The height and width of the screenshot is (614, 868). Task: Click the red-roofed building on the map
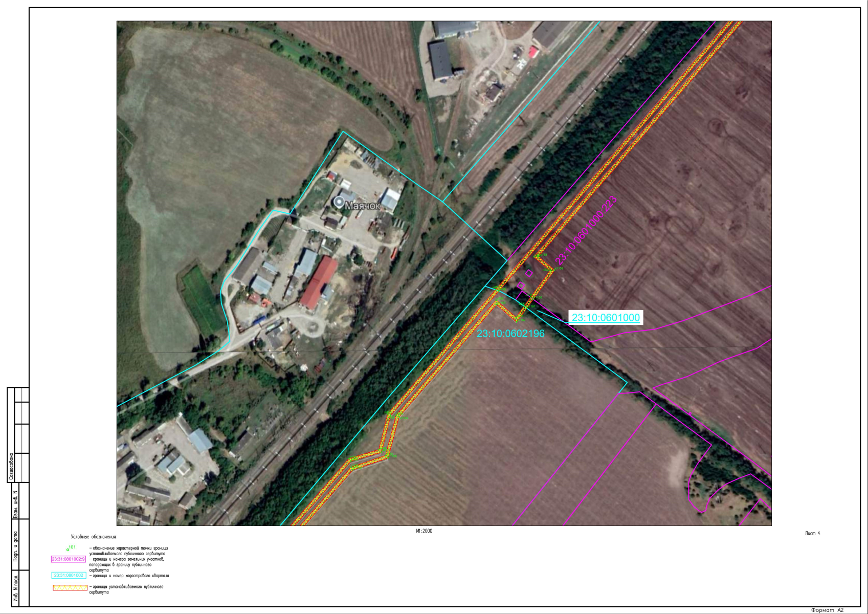point(318,282)
